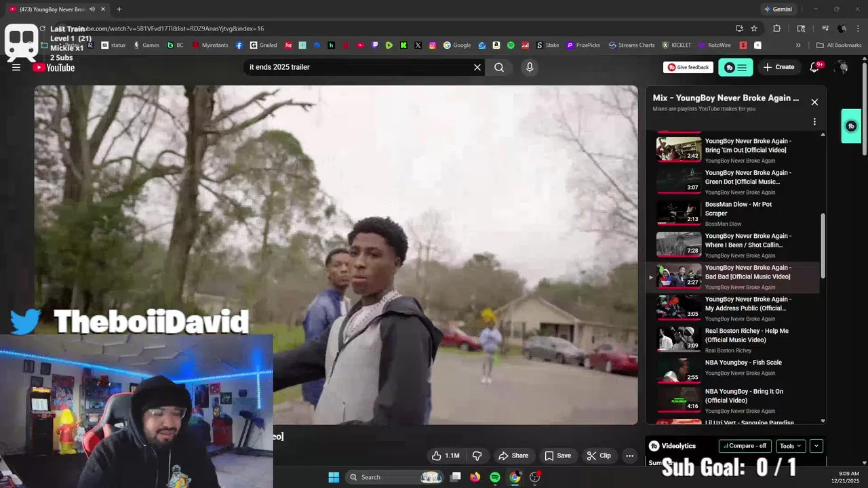Open the All Bookmarks folder
Viewport: 868px width, 488px height.
(839, 45)
